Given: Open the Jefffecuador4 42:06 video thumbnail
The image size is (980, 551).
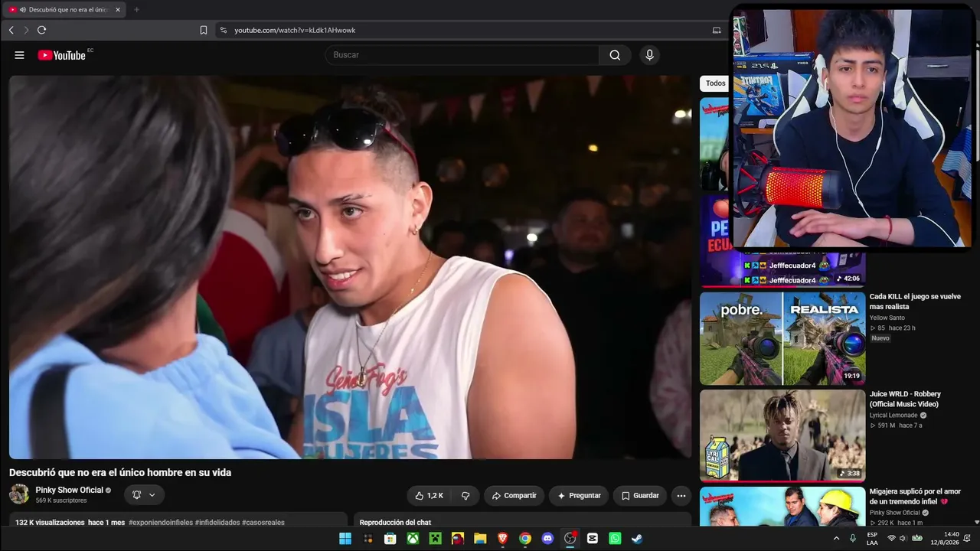Looking at the screenshot, I should (x=782, y=268).
